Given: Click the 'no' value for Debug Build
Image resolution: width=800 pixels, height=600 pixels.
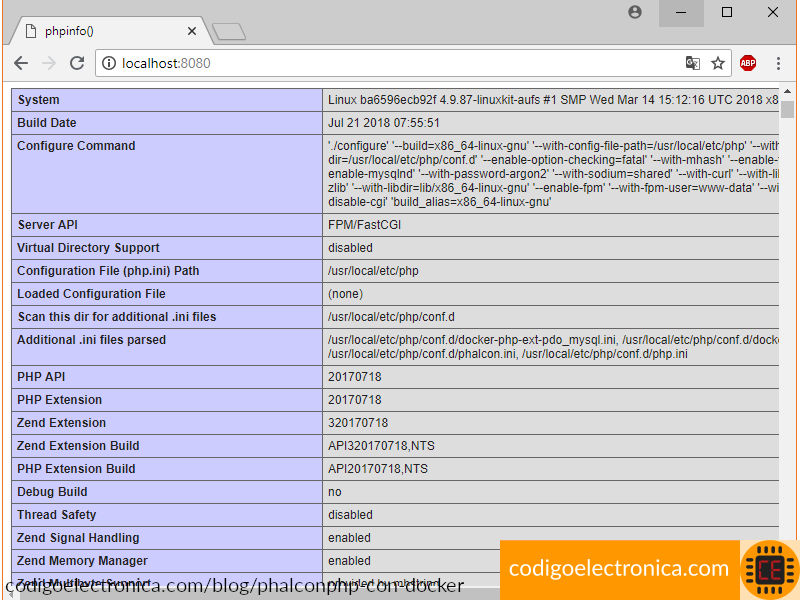Looking at the screenshot, I should (x=335, y=492).
